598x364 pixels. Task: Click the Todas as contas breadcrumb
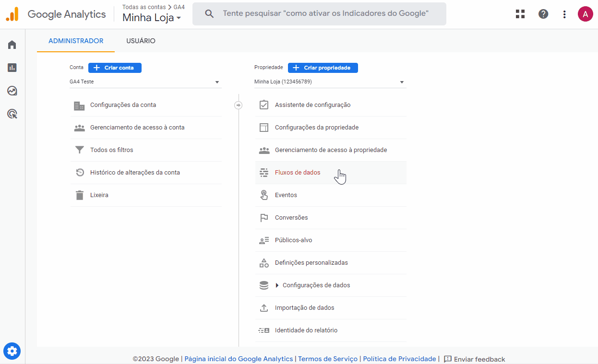(144, 7)
